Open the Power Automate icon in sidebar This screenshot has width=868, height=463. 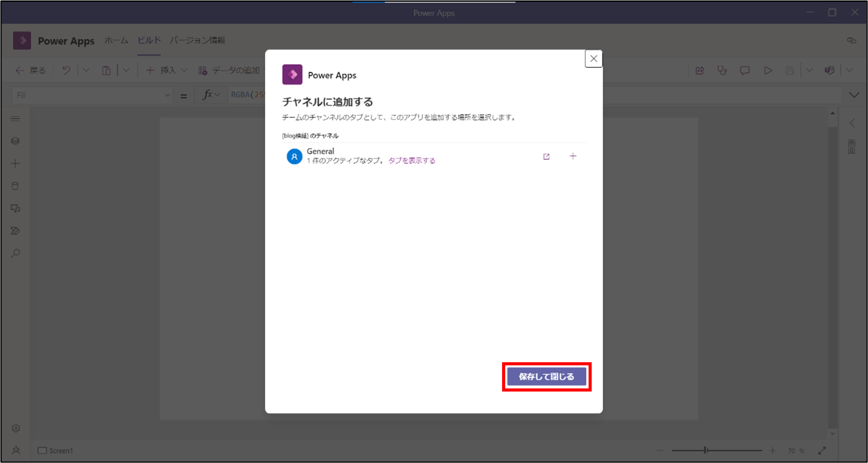pyautogui.click(x=16, y=231)
